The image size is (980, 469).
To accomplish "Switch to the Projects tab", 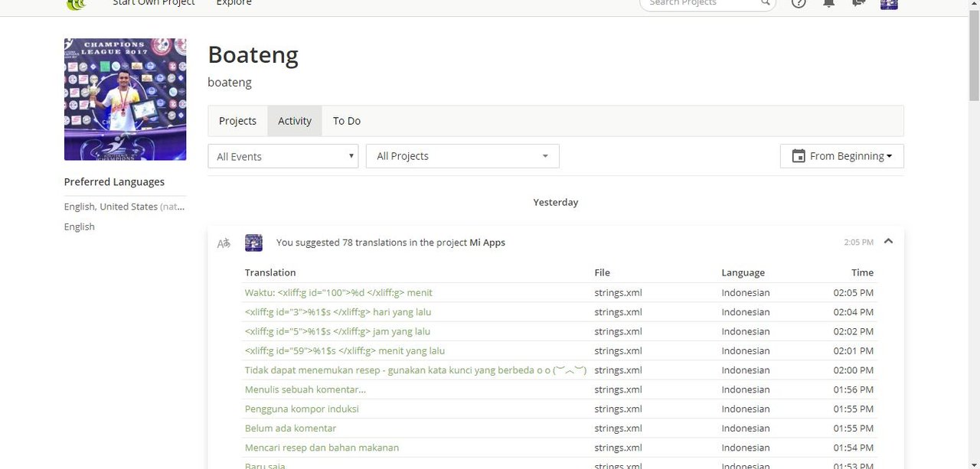I will click(237, 121).
